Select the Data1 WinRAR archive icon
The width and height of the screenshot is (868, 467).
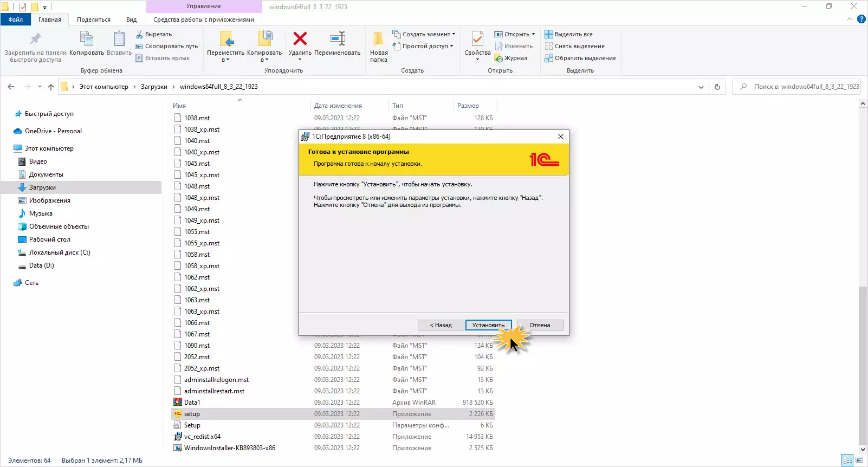(178, 403)
